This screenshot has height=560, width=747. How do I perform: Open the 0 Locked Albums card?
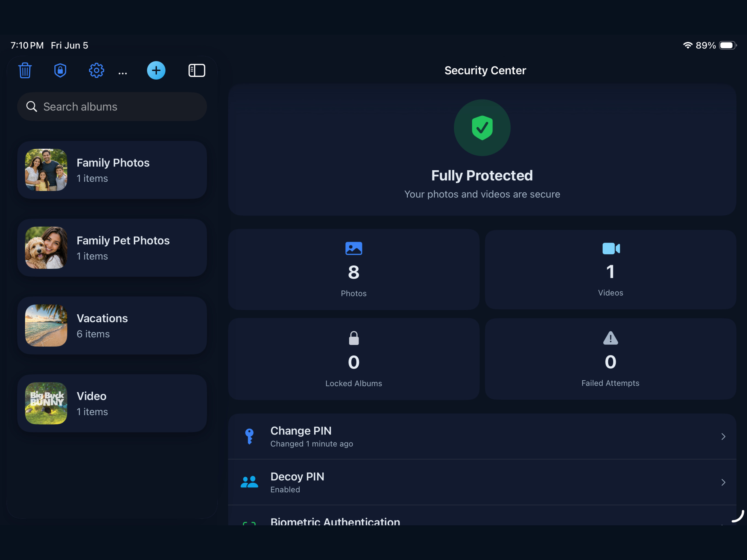[x=354, y=359]
